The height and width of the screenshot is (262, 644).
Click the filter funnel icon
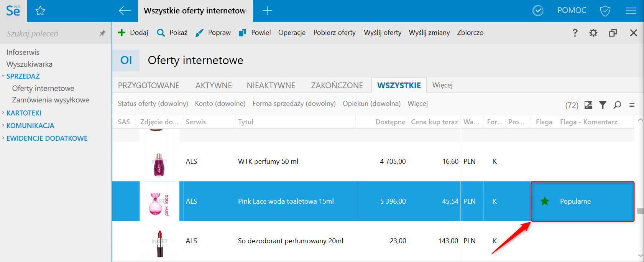tap(603, 105)
